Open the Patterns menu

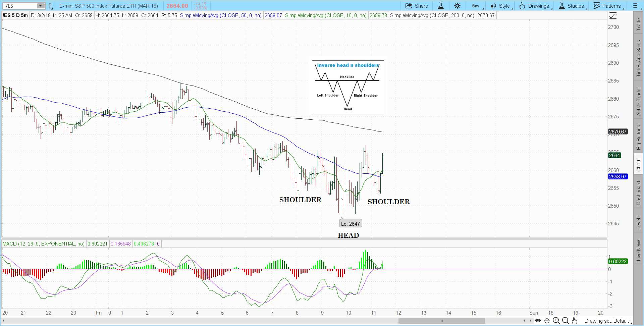tap(608, 6)
